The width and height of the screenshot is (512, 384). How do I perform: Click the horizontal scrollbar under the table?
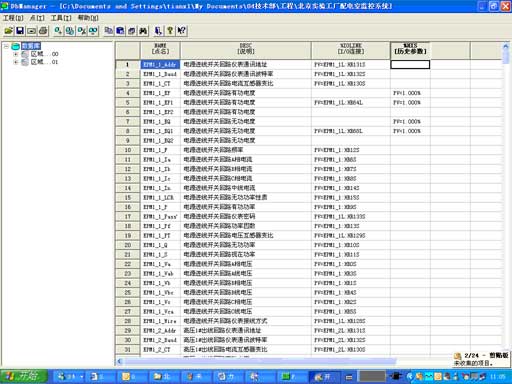[x=257, y=361]
